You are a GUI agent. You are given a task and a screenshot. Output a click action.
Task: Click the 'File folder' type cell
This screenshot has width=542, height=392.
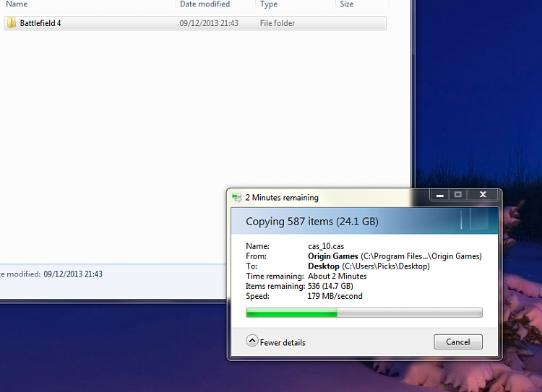click(278, 23)
